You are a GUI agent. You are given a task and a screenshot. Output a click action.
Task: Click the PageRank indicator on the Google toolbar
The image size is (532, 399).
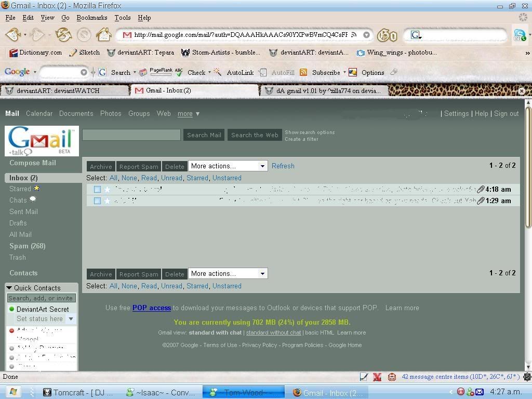[161, 71]
